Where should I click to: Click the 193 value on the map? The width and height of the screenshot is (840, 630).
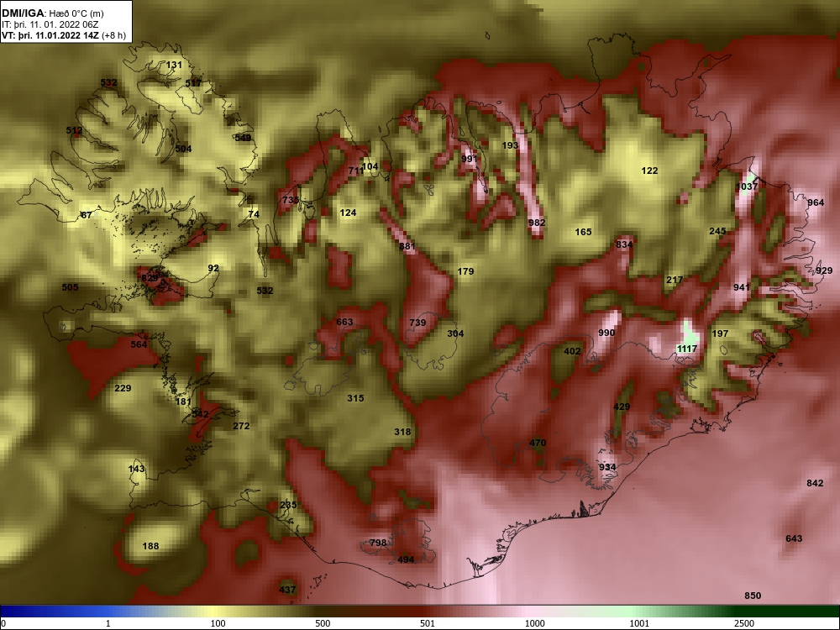click(510, 145)
